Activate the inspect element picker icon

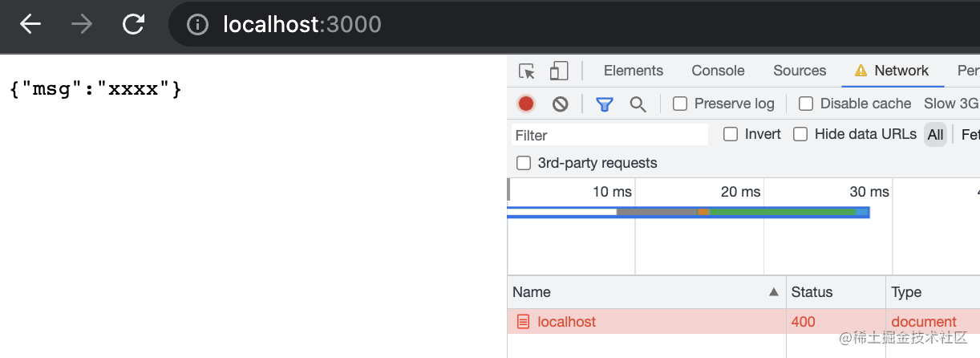pyautogui.click(x=527, y=71)
